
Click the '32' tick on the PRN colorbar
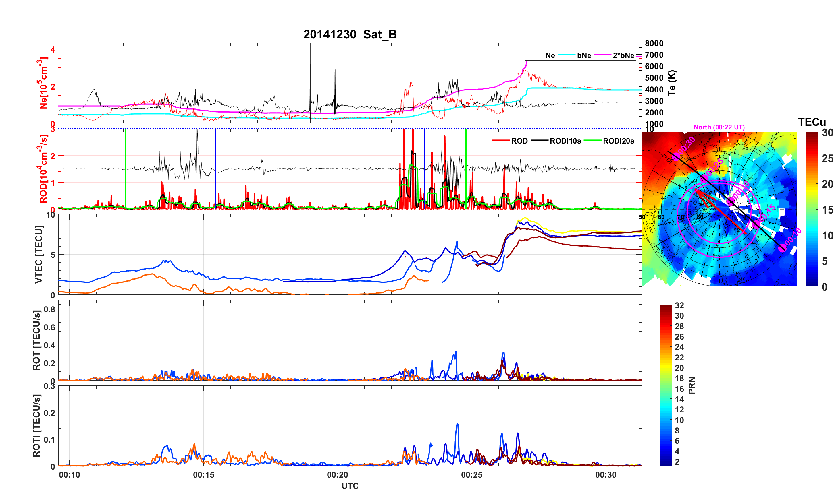pos(679,305)
